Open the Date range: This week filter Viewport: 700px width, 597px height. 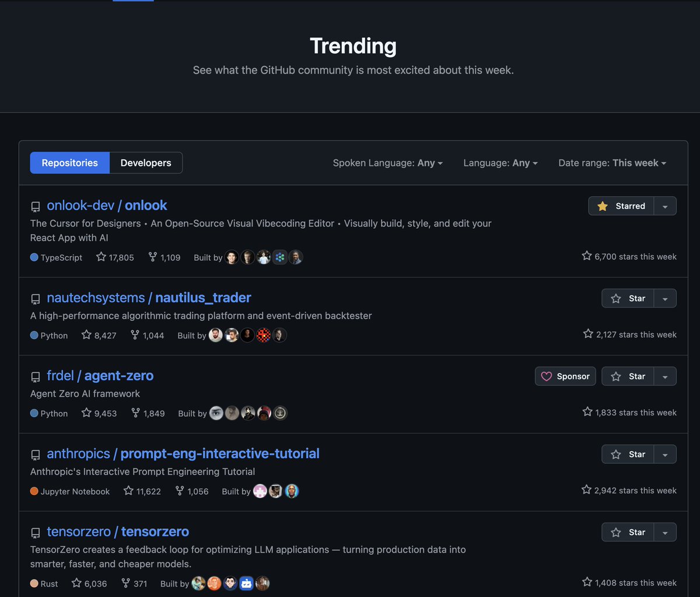[612, 163]
